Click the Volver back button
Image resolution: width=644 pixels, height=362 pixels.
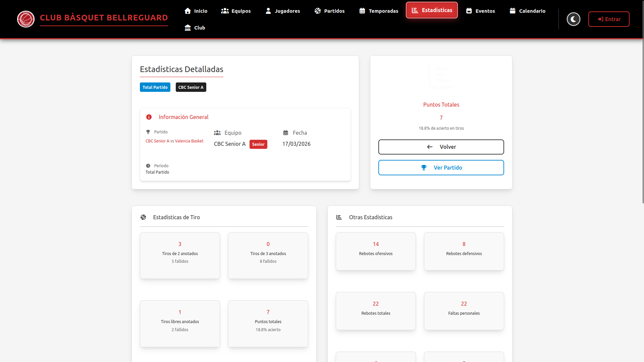click(x=441, y=147)
